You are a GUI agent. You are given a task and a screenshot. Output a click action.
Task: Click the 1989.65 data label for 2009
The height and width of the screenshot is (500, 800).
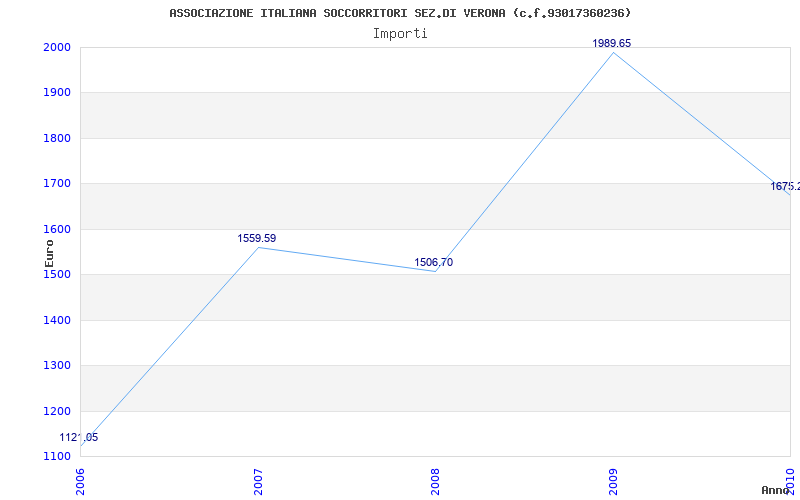point(611,43)
